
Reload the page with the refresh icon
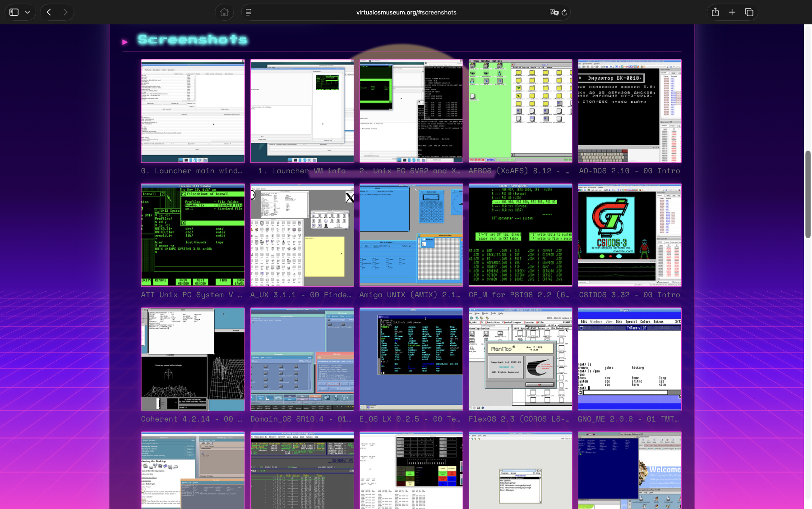point(564,12)
